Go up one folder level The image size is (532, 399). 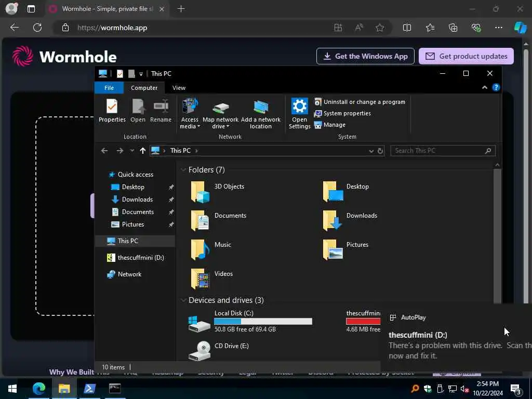(x=142, y=151)
